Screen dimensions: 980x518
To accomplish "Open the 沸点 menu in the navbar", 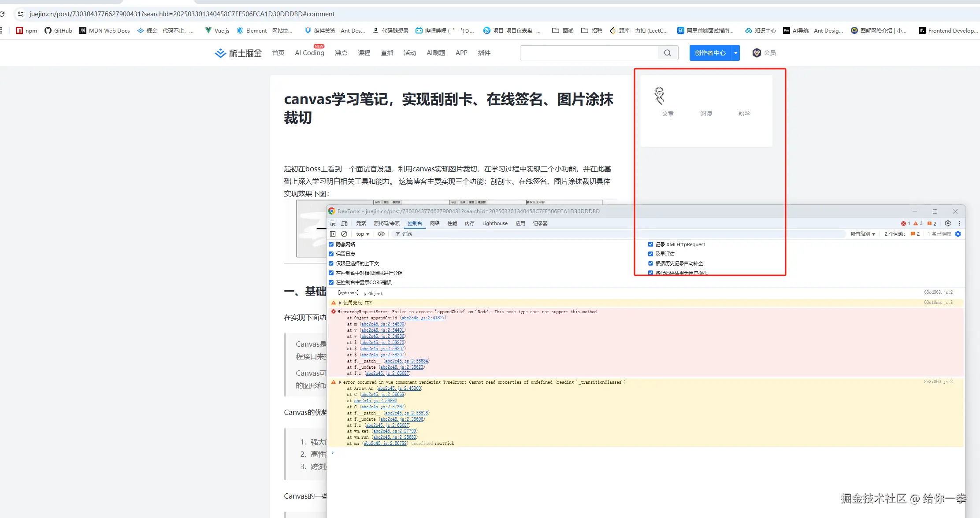I will [341, 53].
